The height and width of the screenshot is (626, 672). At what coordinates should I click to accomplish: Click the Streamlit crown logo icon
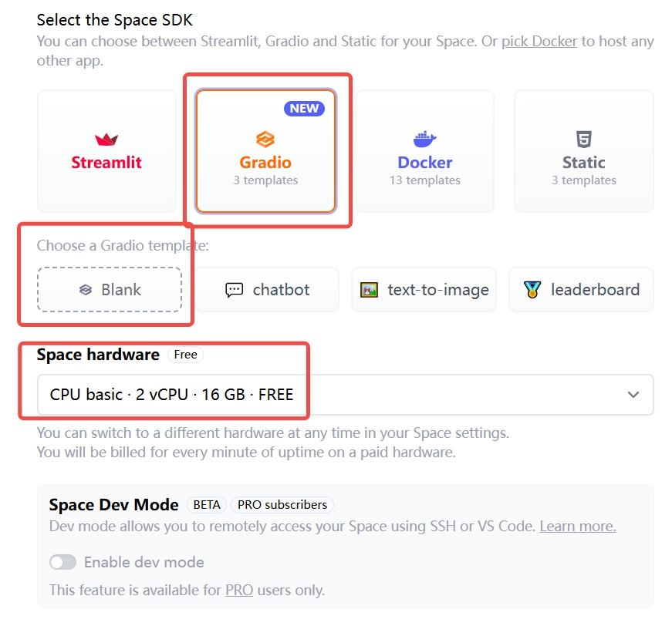pyautogui.click(x=106, y=140)
